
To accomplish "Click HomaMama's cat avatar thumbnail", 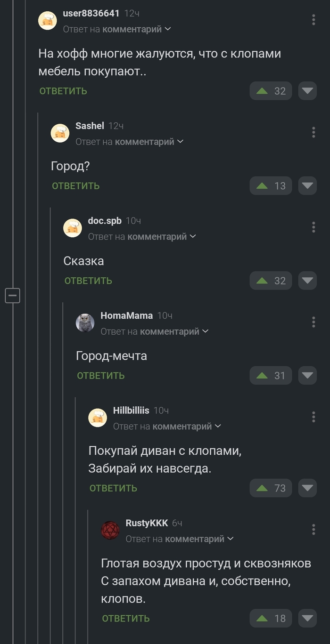I will (85, 323).
